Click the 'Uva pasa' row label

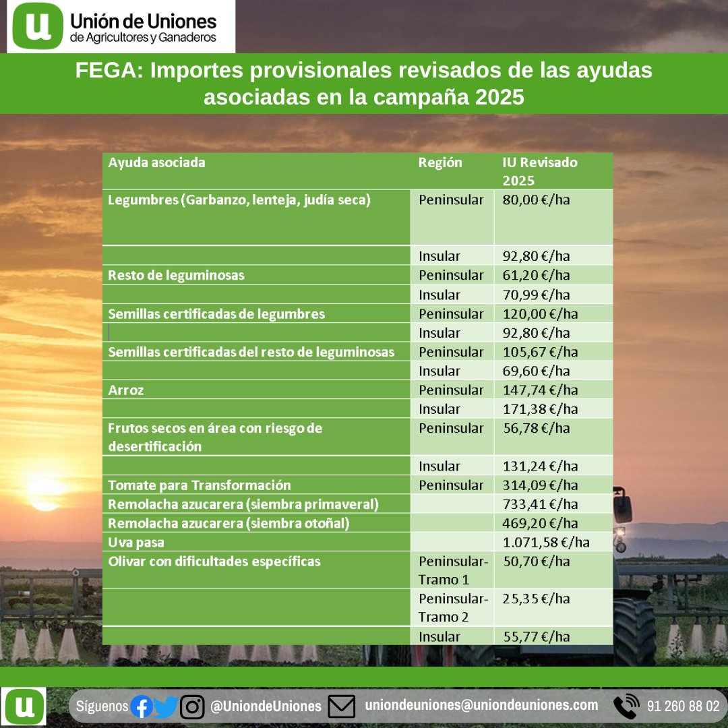[x=136, y=542]
